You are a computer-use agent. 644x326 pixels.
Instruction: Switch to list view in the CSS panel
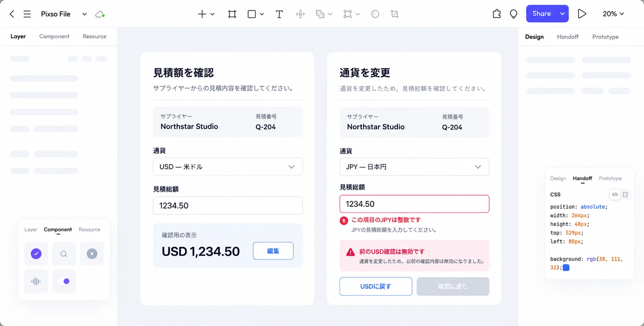point(625,195)
